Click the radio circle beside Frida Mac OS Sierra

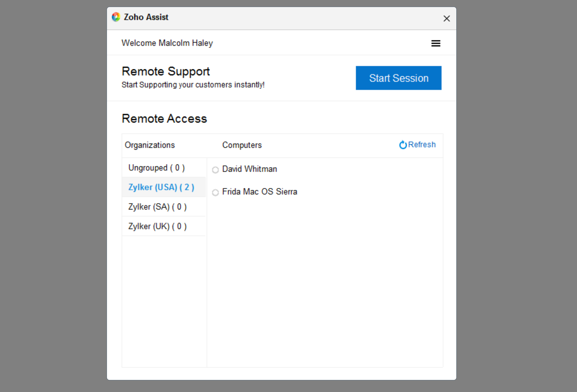(215, 192)
